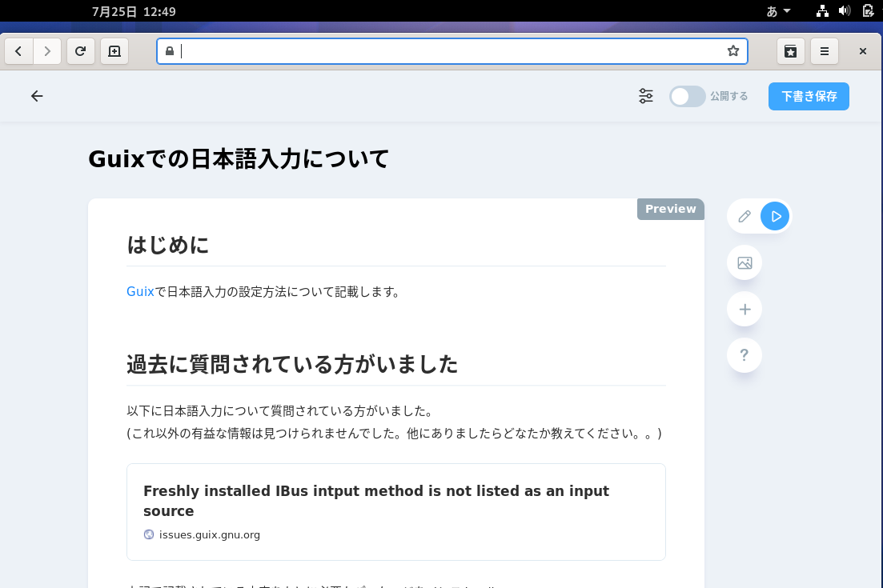Switch to edit mode with pencil icon
883x588 pixels.
point(745,217)
